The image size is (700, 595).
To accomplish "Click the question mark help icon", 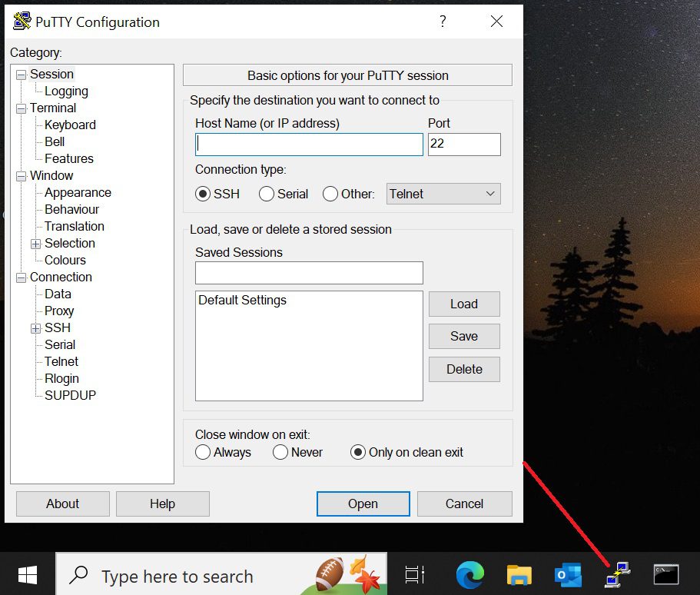I will point(443,21).
